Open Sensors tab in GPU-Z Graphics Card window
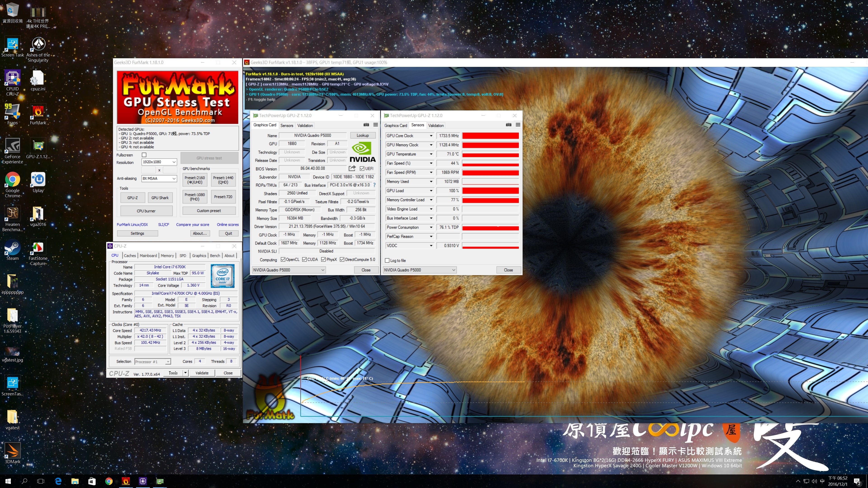868x488 pixels. point(287,126)
